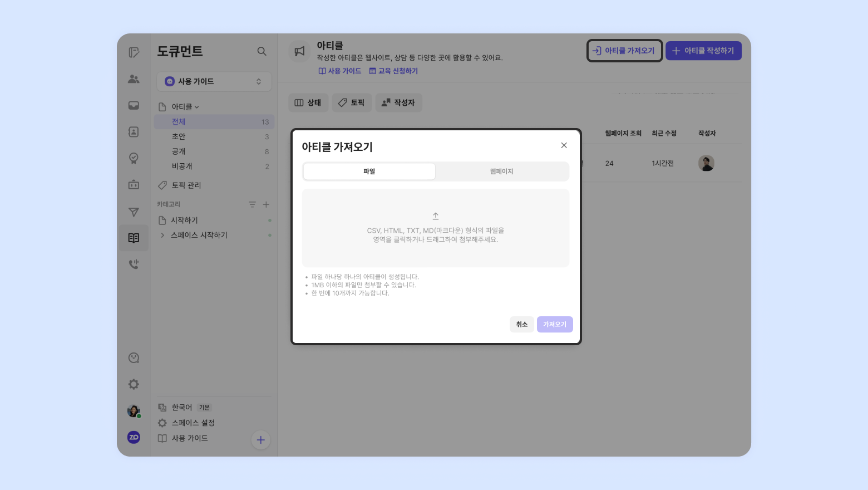Click the 아티클 가져오기 header button

pos(624,51)
